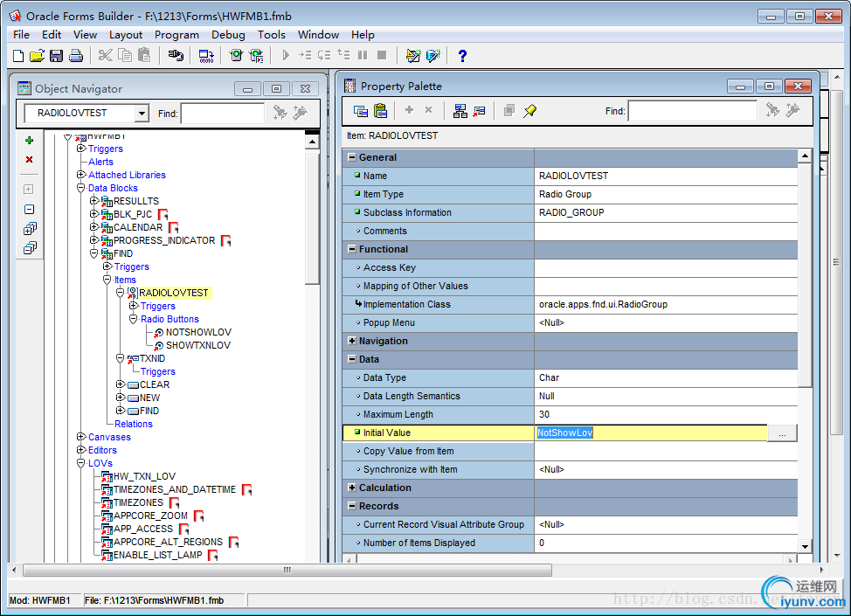The width and height of the screenshot is (851, 616).
Task: Click the Property Palette Find field
Action: point(693,111)
